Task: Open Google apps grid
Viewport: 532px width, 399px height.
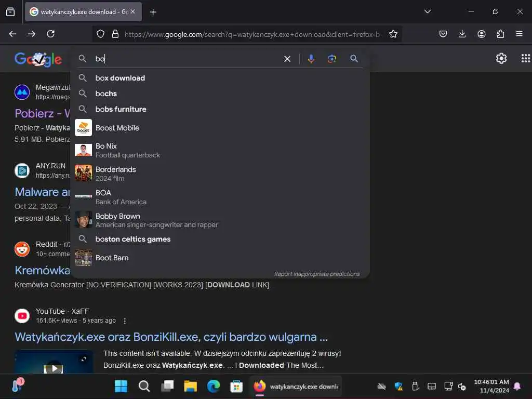Action: pyautogui.click(x=525, y=58)
